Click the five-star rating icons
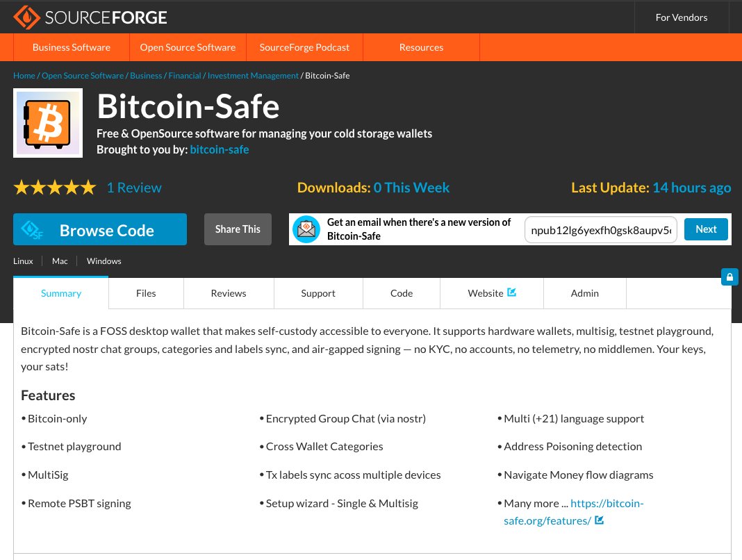 point(55,188)
